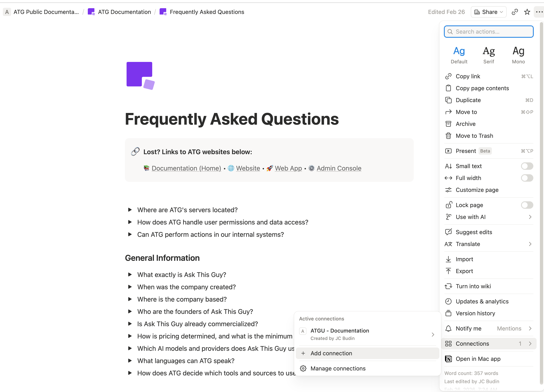Click the Turn into wiki icon
The image size is (544, 392).
[x=448, y=286]
